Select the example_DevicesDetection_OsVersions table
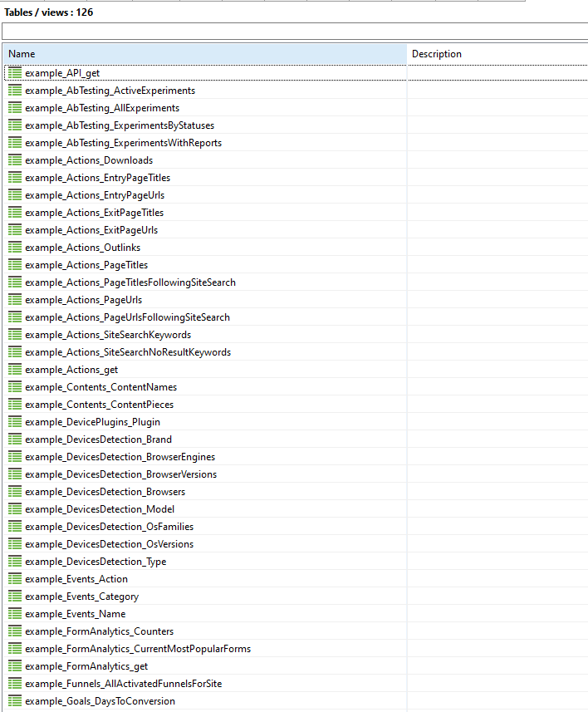 point(109,544)
